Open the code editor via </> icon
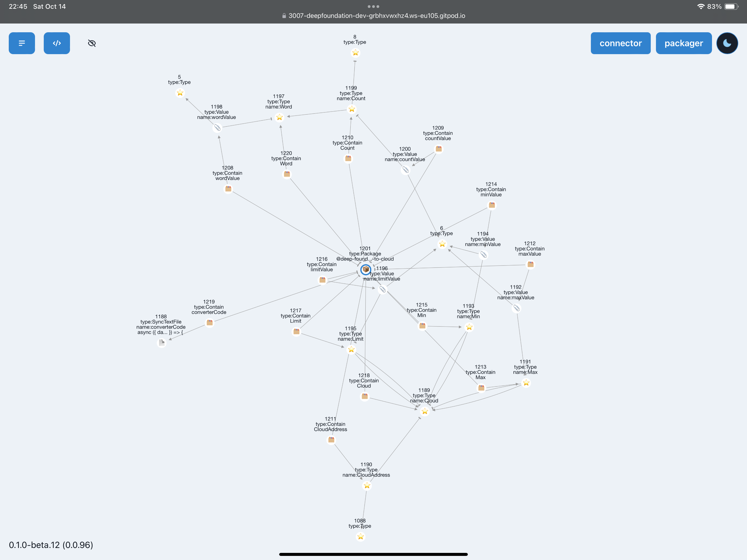Image resolution: width=747 pixels, height=560 pixels. pos(57,43)
